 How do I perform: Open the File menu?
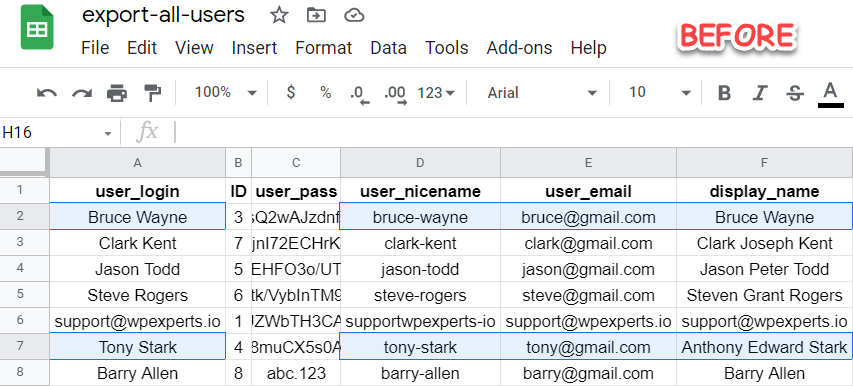pyautogui.click(x=95, y=48)
